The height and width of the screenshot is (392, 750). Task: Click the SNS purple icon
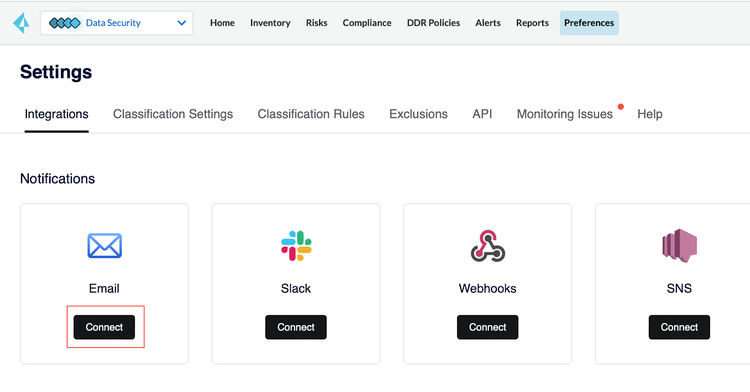tap(679, 246)
